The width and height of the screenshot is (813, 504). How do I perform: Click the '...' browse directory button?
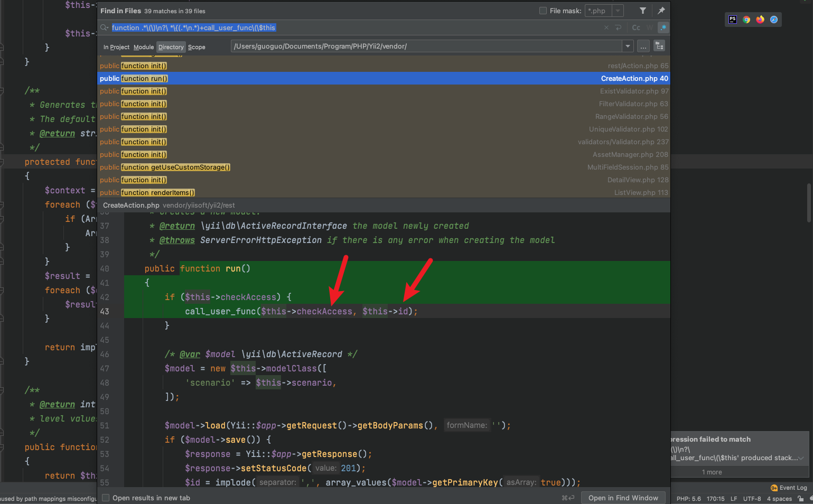643,46
